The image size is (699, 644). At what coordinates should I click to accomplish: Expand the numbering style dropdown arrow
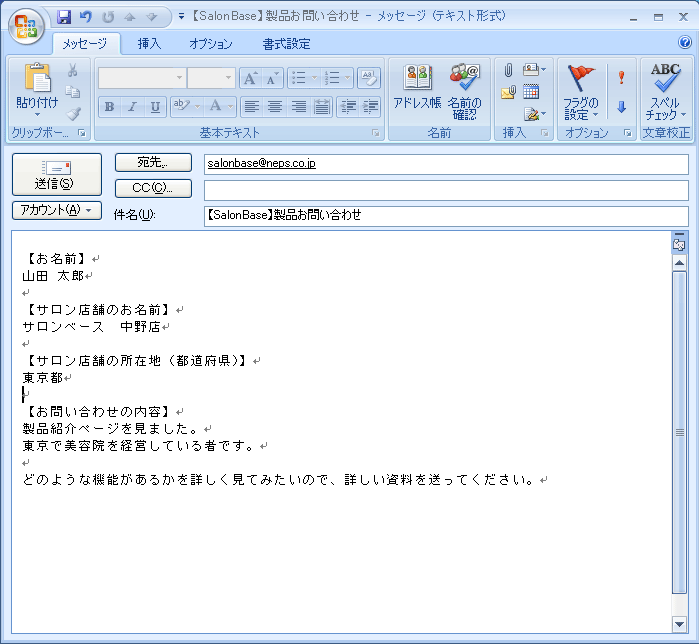click(348, 78)
